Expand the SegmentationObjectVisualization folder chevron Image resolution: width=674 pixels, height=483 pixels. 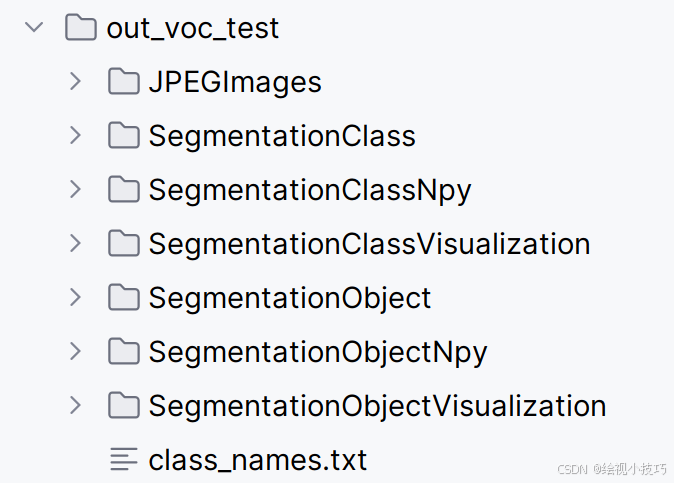click(75, 405)
